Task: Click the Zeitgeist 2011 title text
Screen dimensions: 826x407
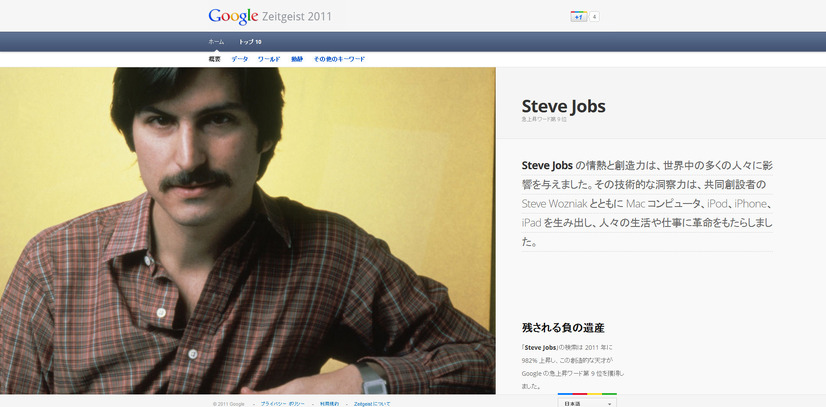Action: pyautogui.click(x=297, y=16)
